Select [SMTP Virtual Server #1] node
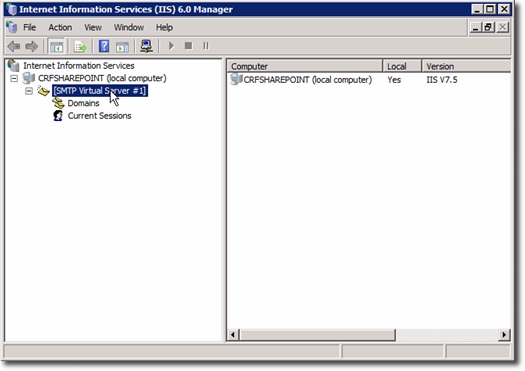 pyautogui.click(x=100, y=91)
